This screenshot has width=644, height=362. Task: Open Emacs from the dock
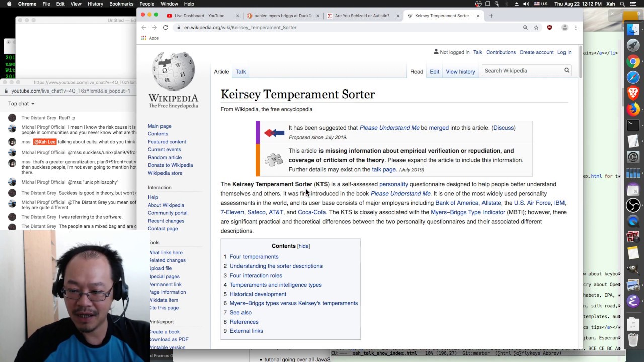click(x=633, y=301)
